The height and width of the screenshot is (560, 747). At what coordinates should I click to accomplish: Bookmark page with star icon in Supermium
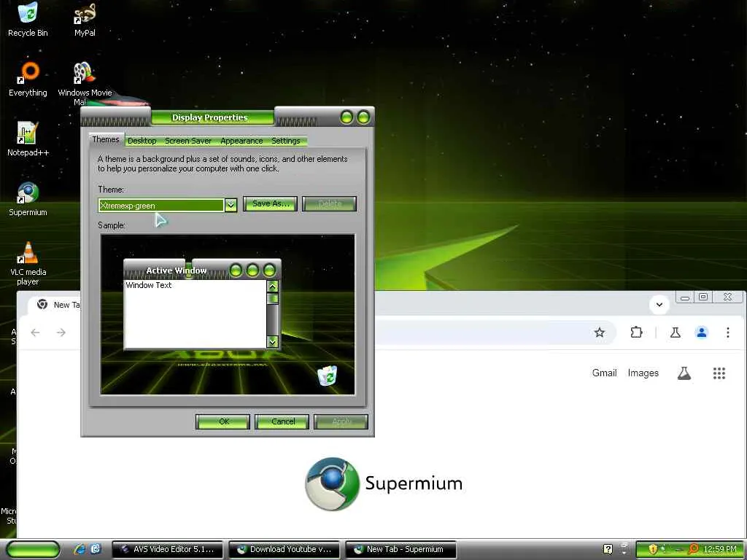pyautogui.click(x=600, y=332)
